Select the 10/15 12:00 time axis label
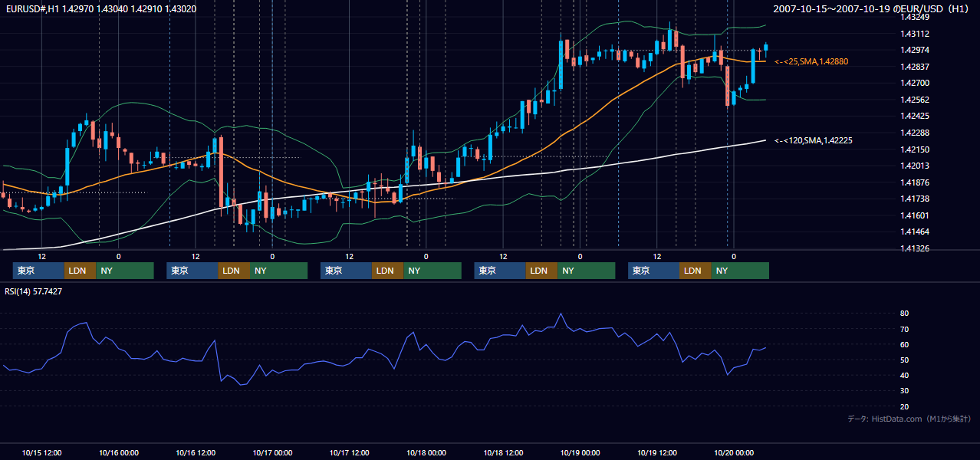The height and width of the screenshot is (460, 980). click(x=42, y=452)
